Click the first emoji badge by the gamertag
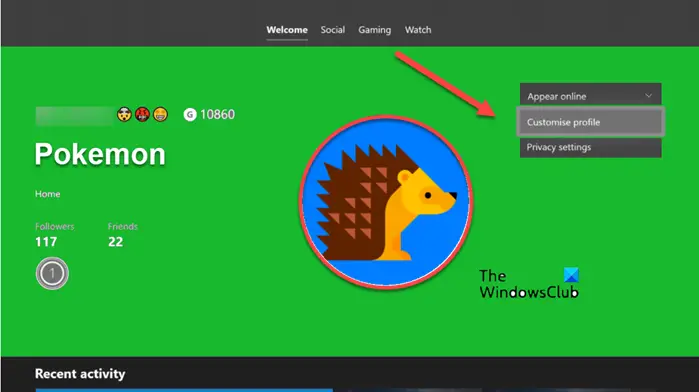699x392 pixels. coord(124,115)
